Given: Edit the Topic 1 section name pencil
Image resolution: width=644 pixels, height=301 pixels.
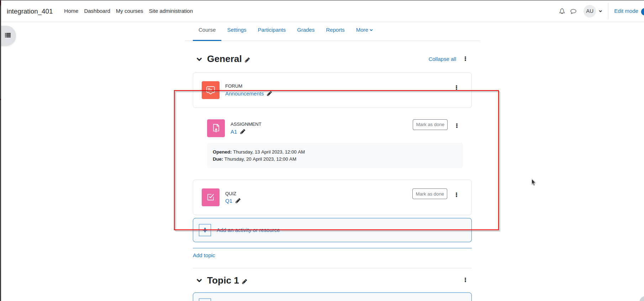Looking at the screenshot, I should [244, 281].
